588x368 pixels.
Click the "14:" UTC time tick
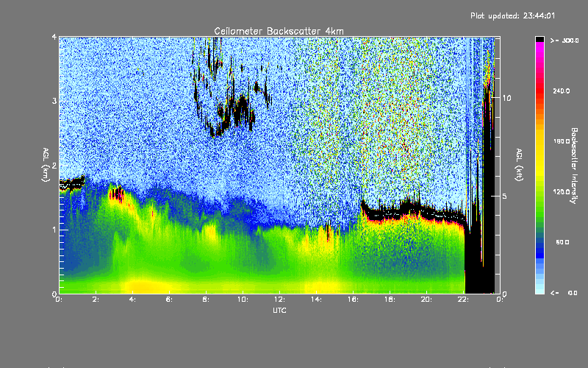tap(316, 300)
